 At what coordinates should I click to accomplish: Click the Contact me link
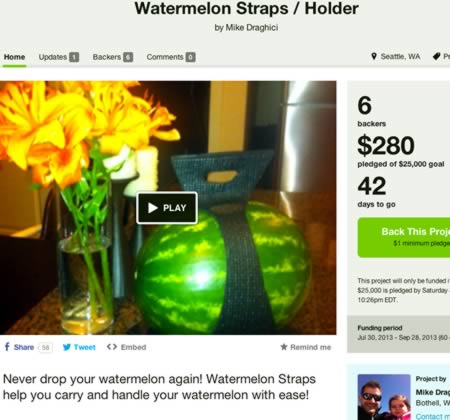click(x=433, y=416)
